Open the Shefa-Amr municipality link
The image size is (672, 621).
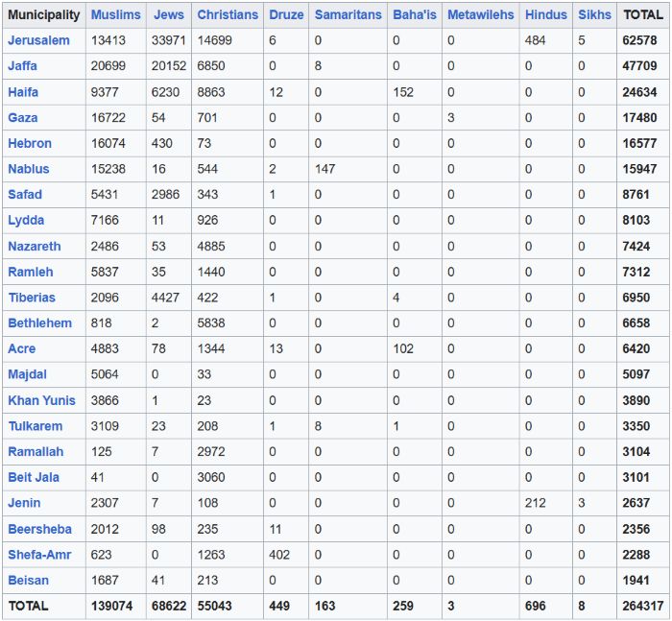pos(39,555)
